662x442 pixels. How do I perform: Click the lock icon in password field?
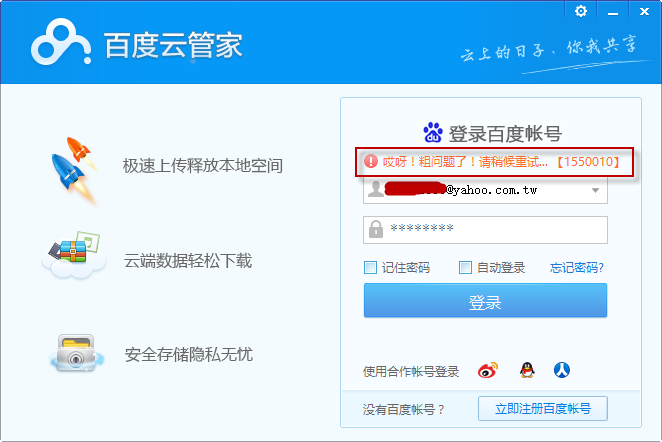376,229
